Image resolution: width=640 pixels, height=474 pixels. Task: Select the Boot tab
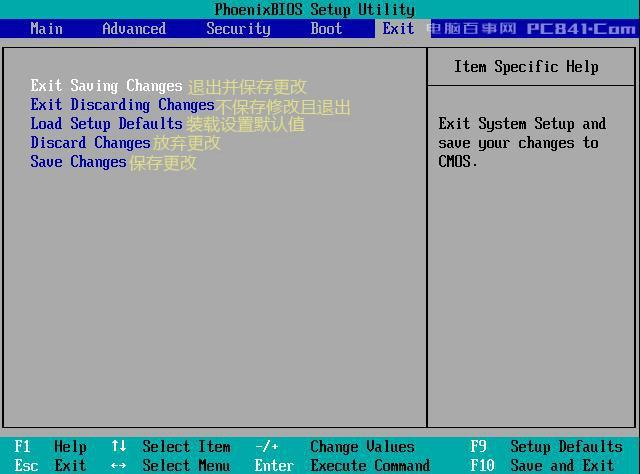pos(326,28)
